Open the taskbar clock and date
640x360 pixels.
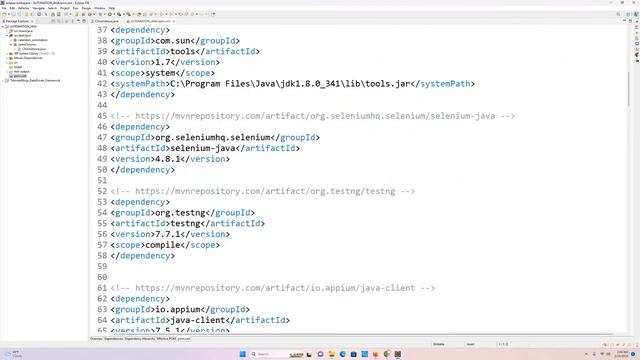(622, 354)
